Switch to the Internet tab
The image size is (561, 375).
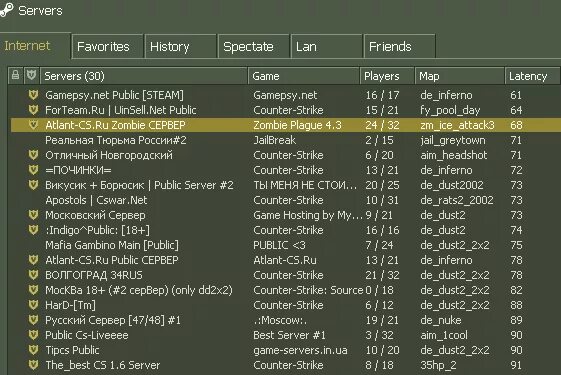[x=35, y=46]
